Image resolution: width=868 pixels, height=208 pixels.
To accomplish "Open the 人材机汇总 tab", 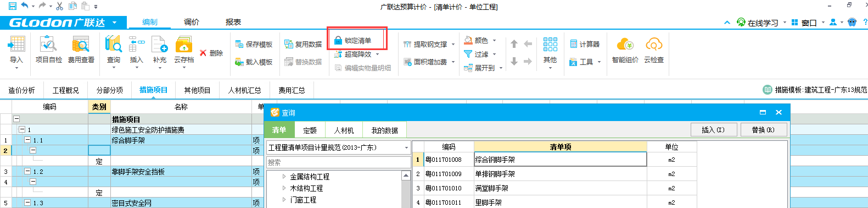I will (x=244, y=90).
